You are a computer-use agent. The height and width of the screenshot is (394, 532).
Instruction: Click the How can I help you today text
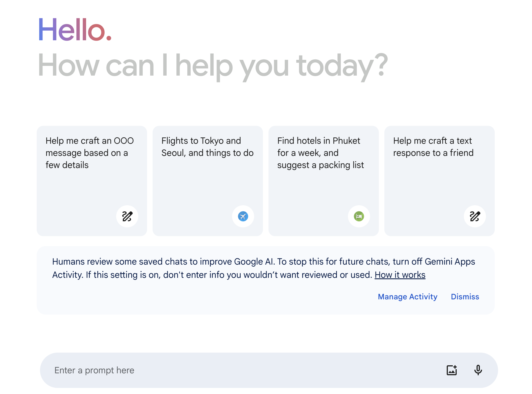(213, 66)
